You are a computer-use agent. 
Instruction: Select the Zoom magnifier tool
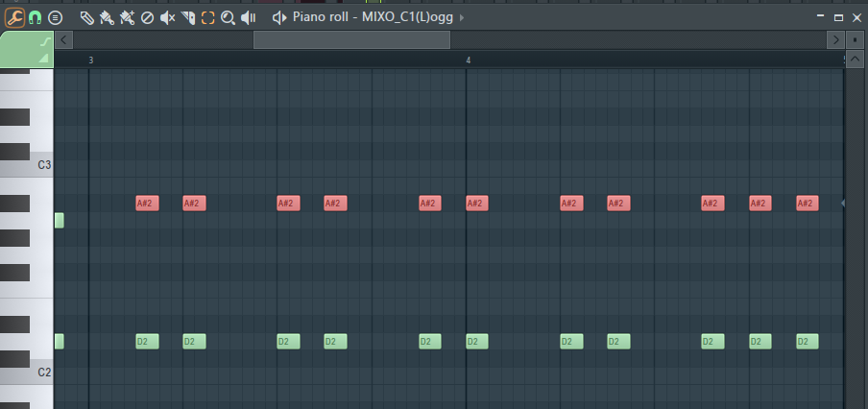click(228, 17)
